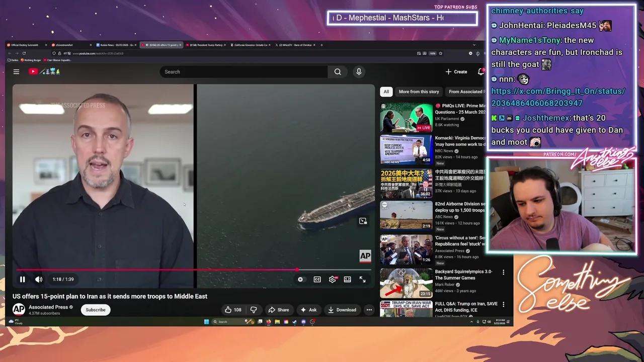Show hidden system tray icons
The image size is (644, 362).
point(471,322)
